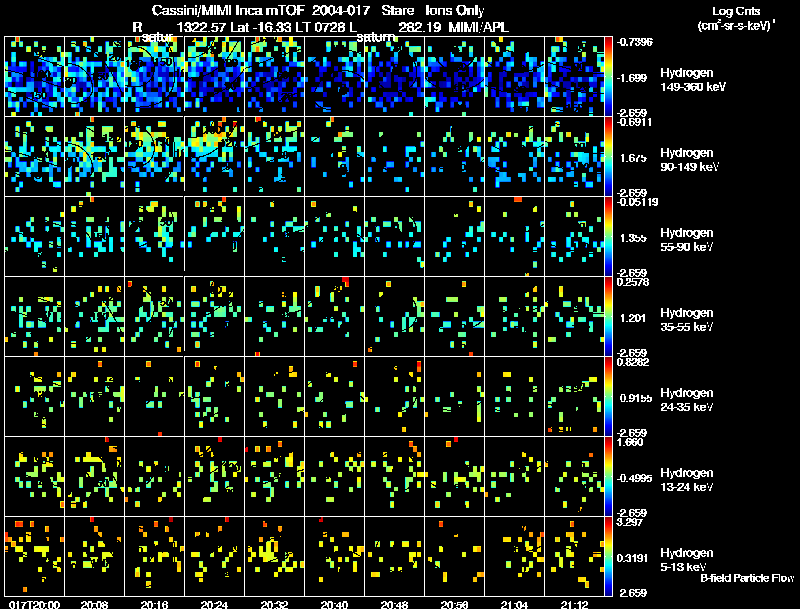Open the 24-35 keV image panel at 21:12
Viewport: 800px width, 609px height.
(574, 396)
